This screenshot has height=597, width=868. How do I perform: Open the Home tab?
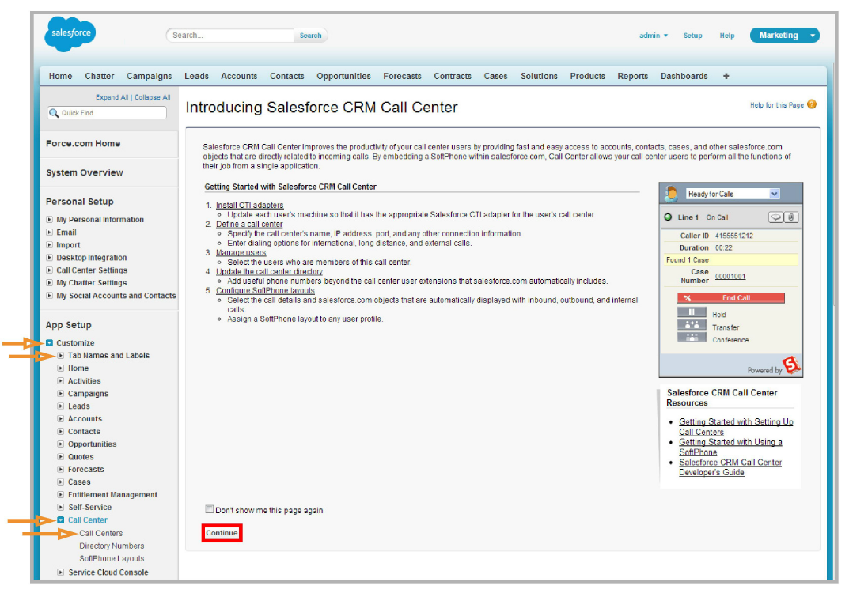tap(60, 76)
